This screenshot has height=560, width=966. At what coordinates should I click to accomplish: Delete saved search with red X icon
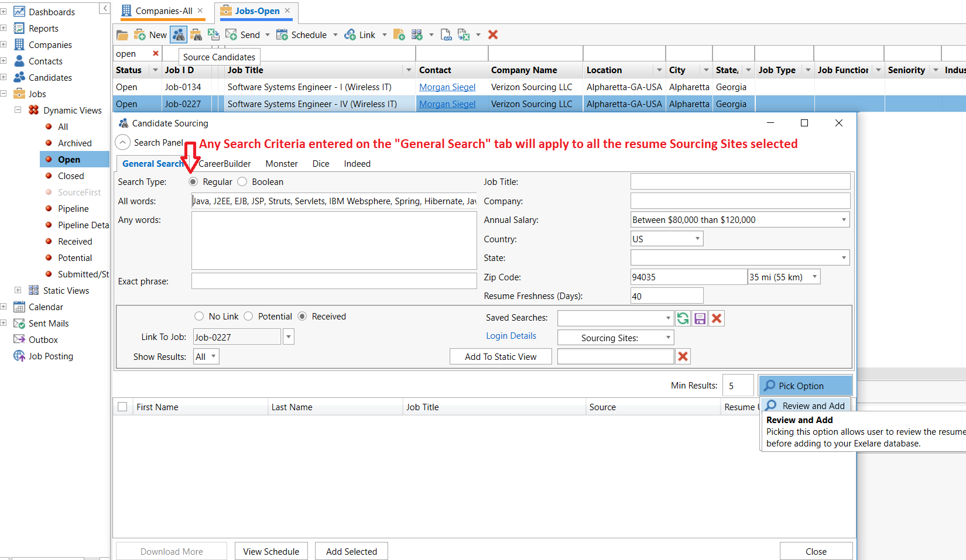pyautogui.click(x=717, y=318)
